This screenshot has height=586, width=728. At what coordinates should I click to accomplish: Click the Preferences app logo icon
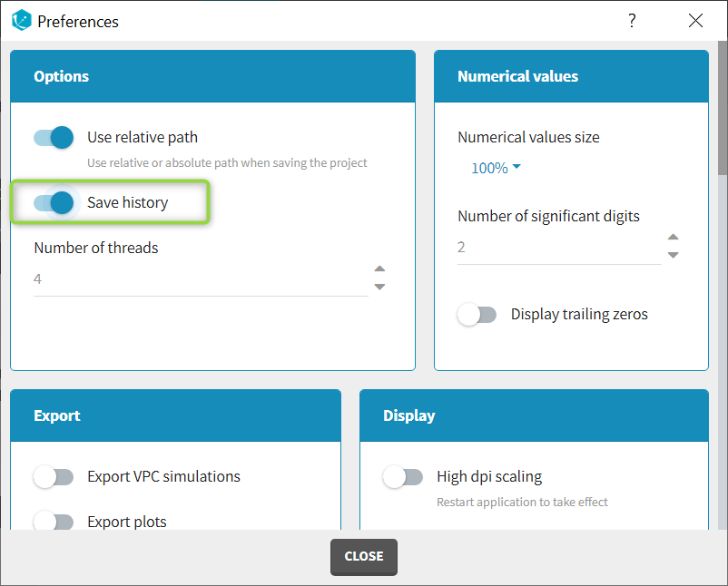point(22,21)
